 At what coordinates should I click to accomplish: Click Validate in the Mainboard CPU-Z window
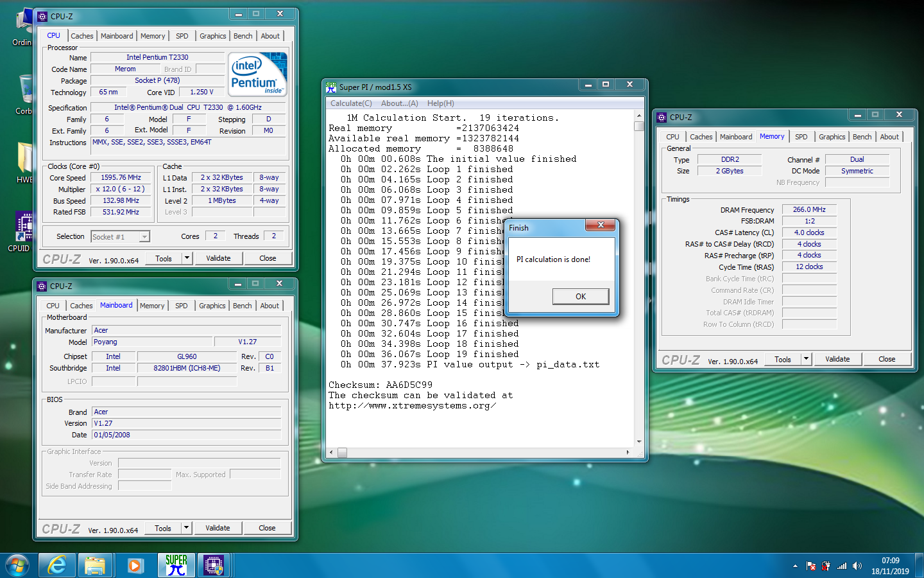218,528
